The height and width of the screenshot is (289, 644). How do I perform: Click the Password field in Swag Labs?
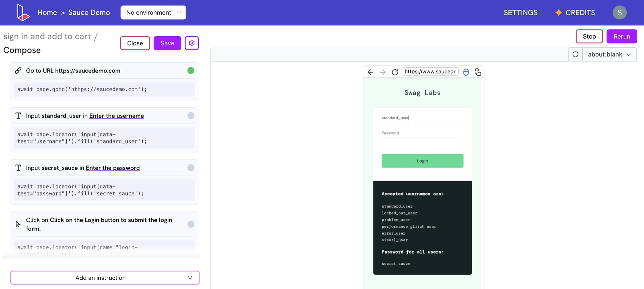point(422,133)
